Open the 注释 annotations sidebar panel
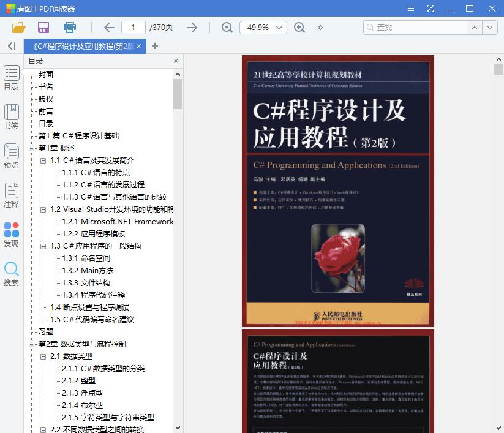 click(x=11, y=195)
